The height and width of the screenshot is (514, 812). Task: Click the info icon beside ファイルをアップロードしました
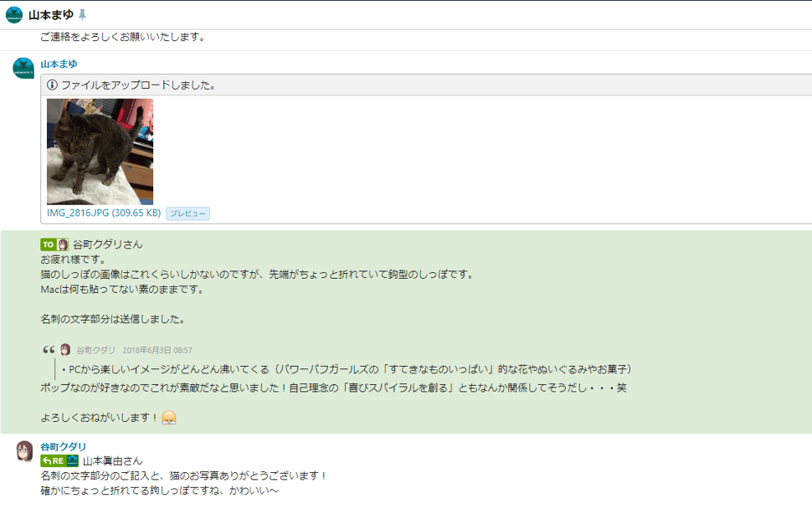52,85
